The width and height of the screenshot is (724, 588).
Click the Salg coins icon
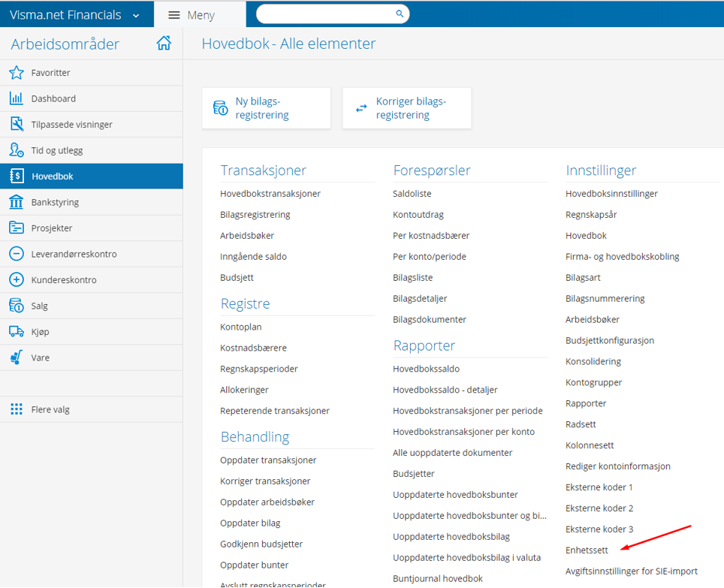coord(17,305)
